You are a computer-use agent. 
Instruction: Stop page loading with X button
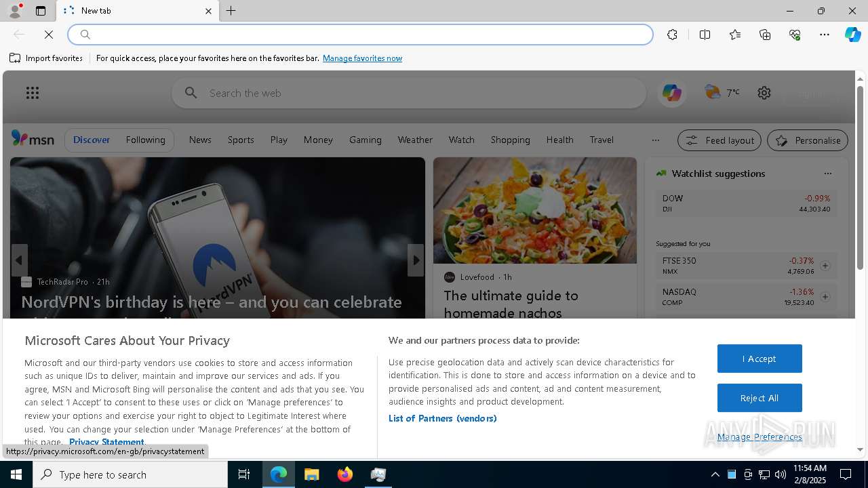49,35
